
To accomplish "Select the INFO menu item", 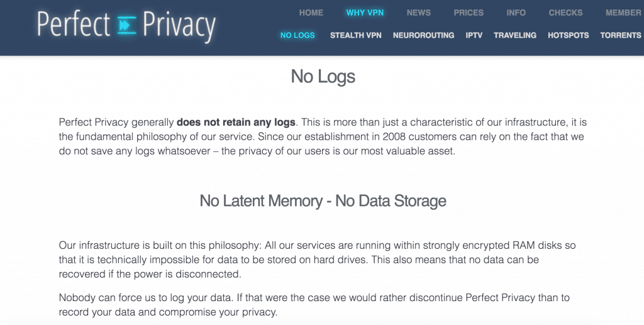I will pyautogui.click(x=516, y=13).
